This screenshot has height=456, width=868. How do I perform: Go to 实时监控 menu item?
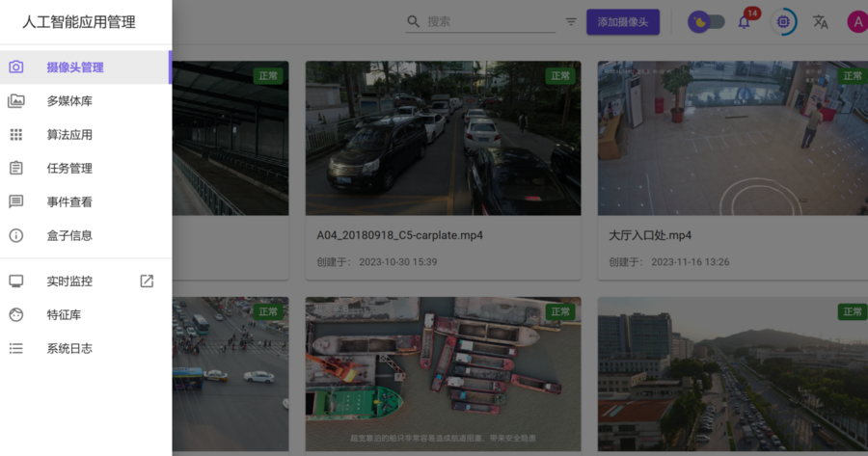(x=69, y=282)
